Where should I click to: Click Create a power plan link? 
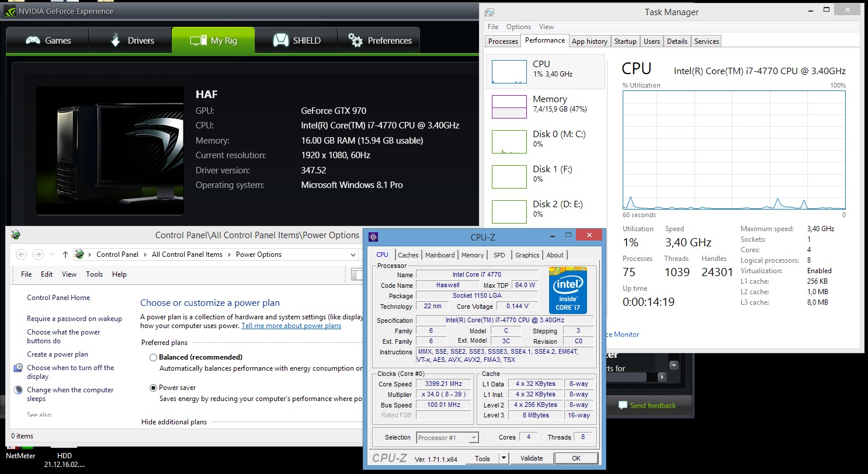click(x=57, y=354)
